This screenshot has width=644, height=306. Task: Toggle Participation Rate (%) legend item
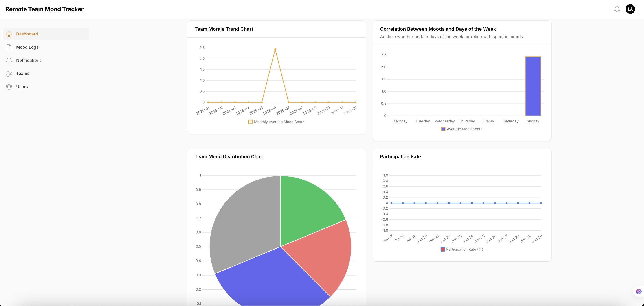(462, 249)
